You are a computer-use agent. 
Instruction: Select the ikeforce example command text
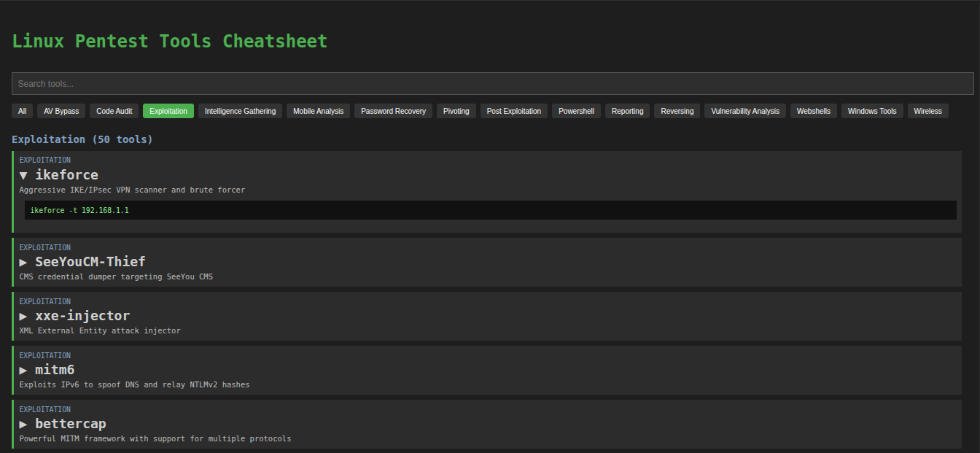point(79,209)
